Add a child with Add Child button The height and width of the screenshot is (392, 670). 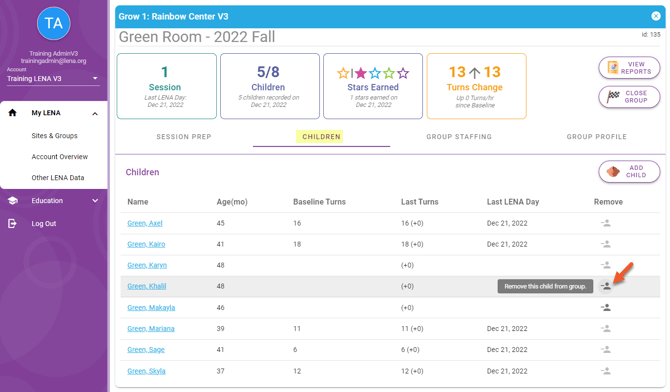(x=629, y=171)
